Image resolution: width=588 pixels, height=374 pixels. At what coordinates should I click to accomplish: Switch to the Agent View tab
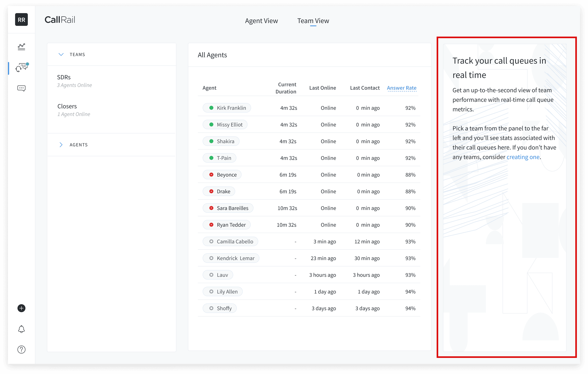[261, 21]
